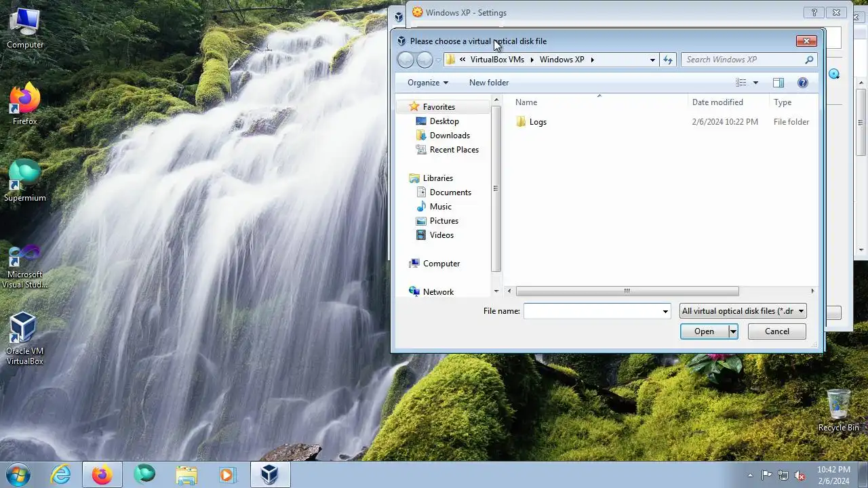Image resolution: width=868 pixels, height=488 pixels.
Task: Open the Music library
Action: 440,207
